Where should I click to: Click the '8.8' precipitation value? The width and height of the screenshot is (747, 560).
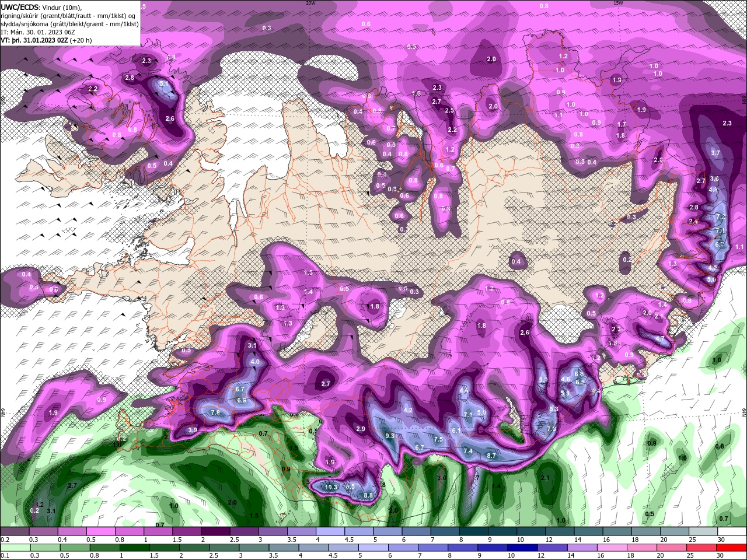coord(368,495)
